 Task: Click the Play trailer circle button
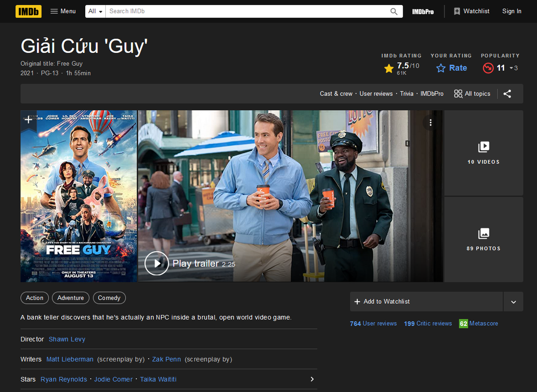156,263
